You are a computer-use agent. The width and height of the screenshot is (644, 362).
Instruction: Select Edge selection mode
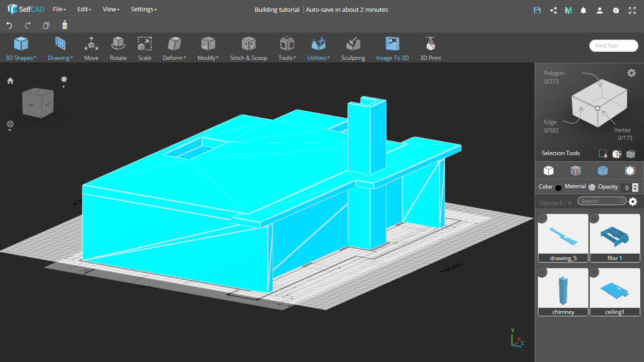click(551, 126)
